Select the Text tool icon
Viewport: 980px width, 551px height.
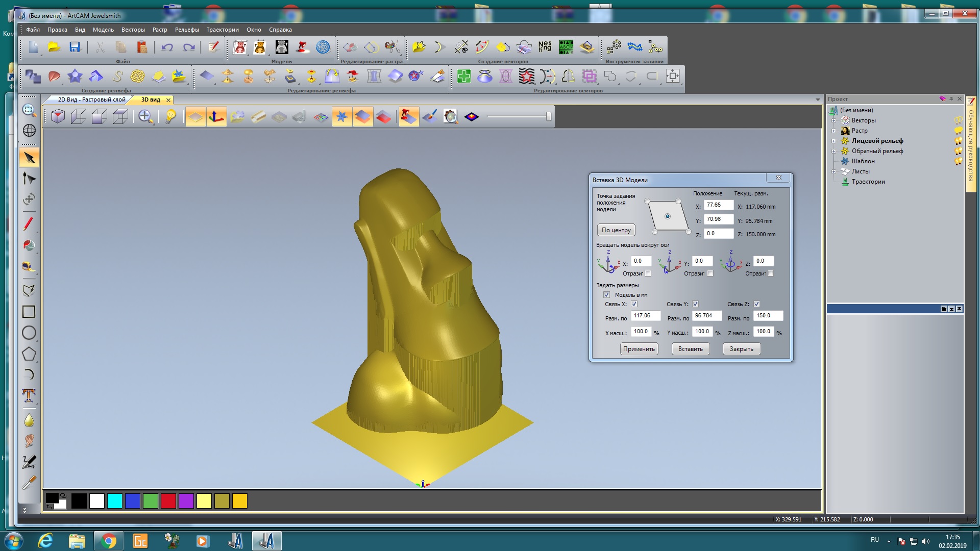pyautogui.click(x=29, y=395)
